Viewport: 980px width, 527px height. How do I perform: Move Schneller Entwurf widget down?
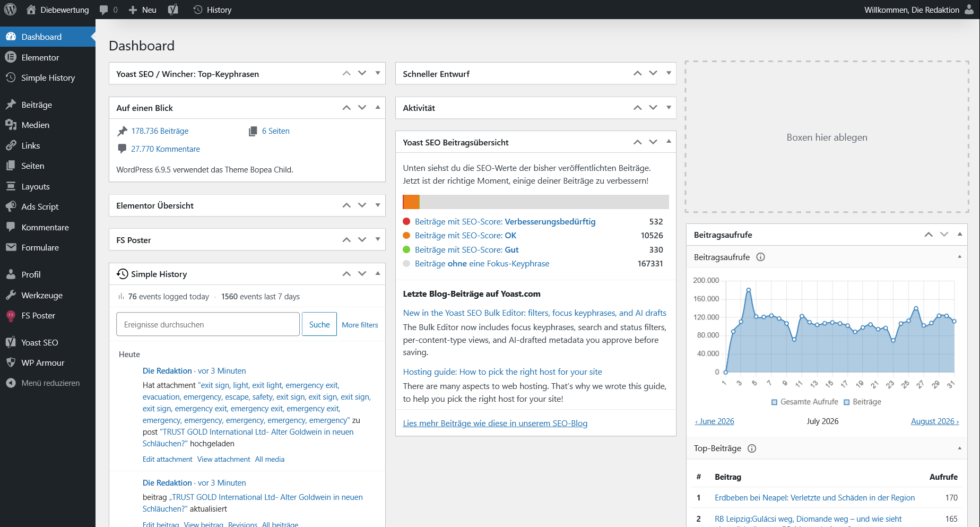tap(653, 73)
